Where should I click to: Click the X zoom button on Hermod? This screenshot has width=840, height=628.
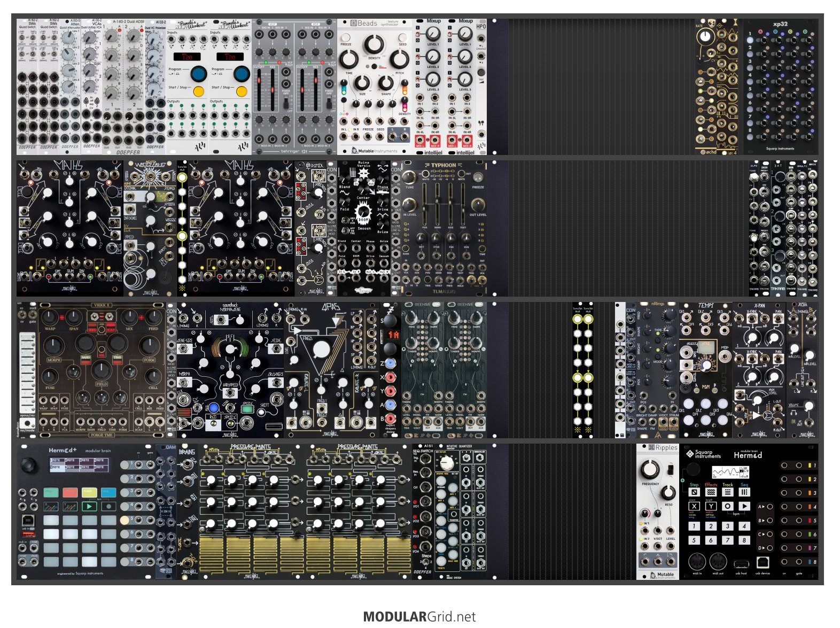694,506
